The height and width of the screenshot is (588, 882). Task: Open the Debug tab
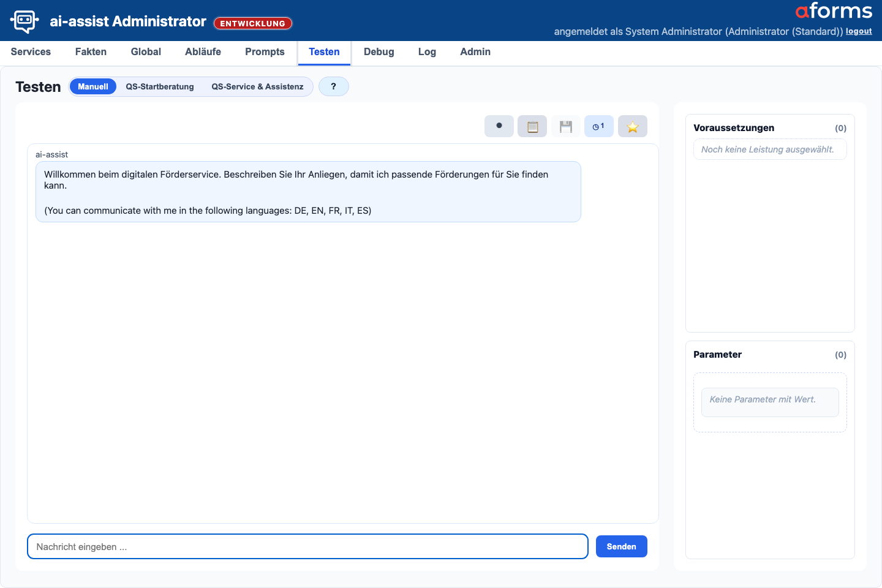[x=379, y=52]
